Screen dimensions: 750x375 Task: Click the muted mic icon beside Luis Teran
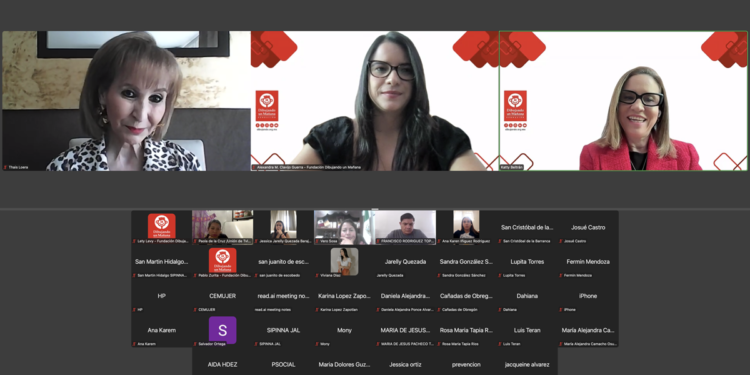[500, 344]
